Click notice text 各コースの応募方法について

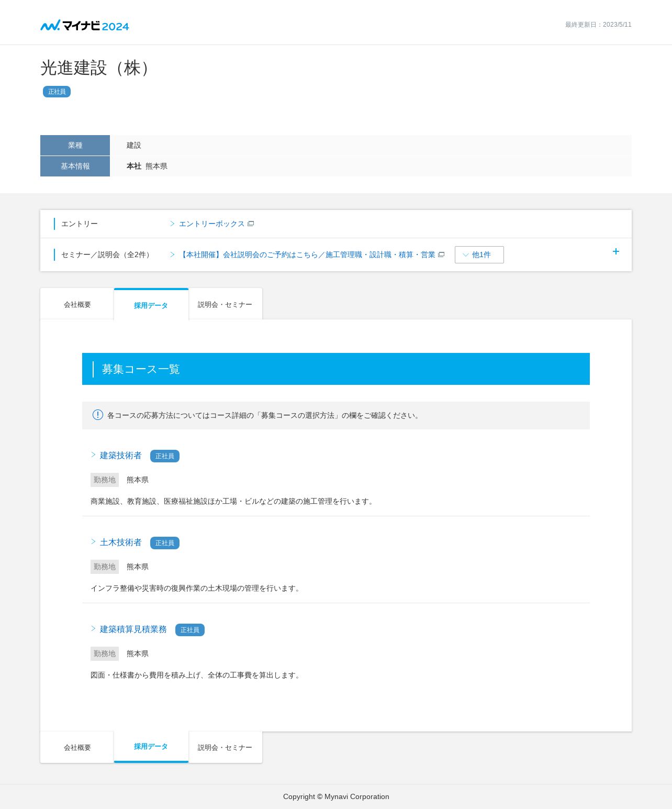click(265, 415)
